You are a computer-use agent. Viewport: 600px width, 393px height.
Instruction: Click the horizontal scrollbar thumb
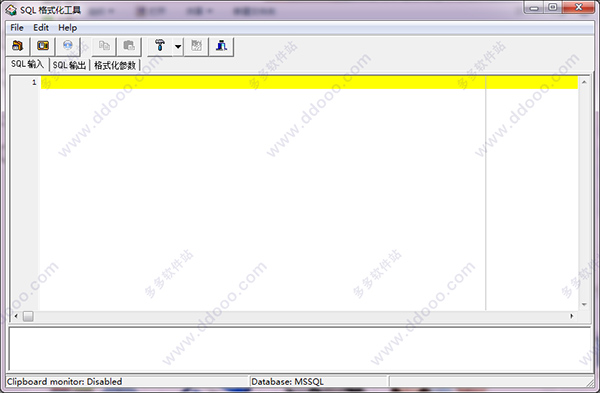coord(28,316)
